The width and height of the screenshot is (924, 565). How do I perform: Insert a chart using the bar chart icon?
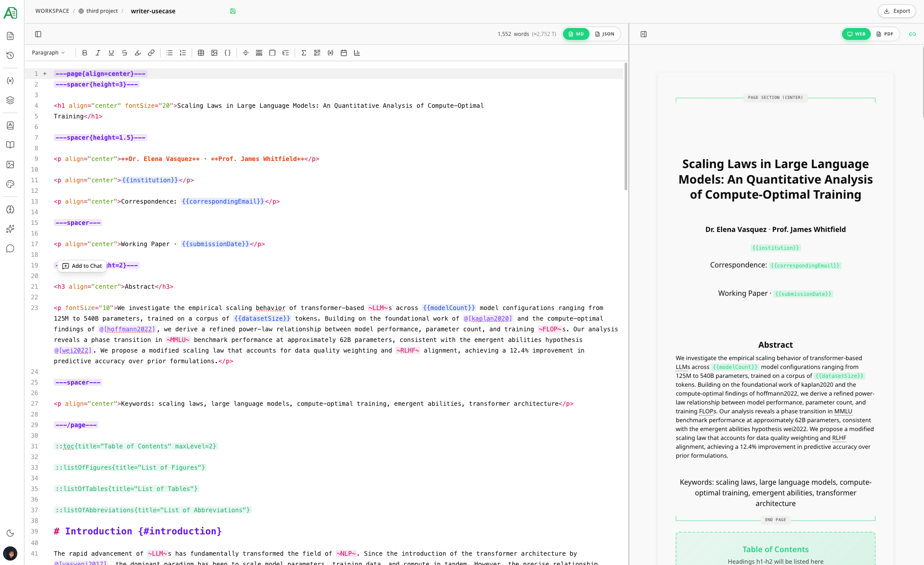point(357,53)
